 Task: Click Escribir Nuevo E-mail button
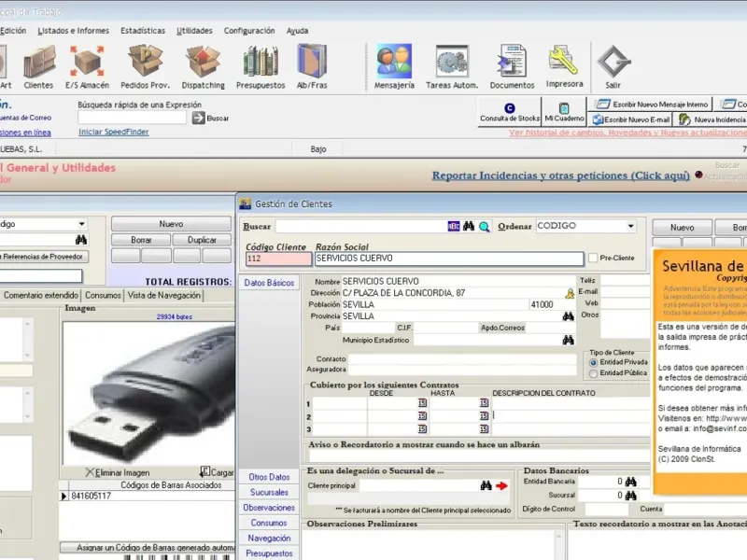[x=631, y=119]
